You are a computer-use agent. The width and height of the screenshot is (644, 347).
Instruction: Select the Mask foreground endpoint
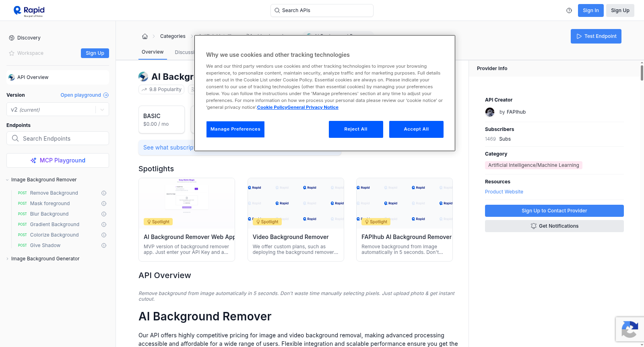[x=50, y=204]
